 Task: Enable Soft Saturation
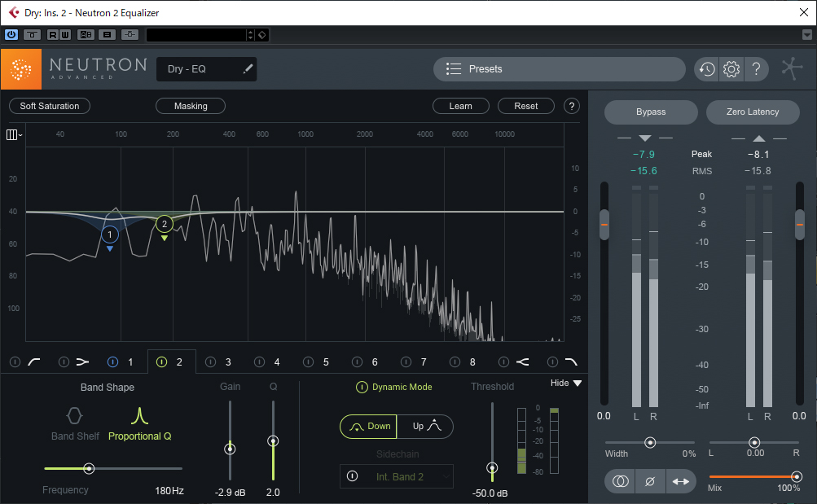coord(50,106)
